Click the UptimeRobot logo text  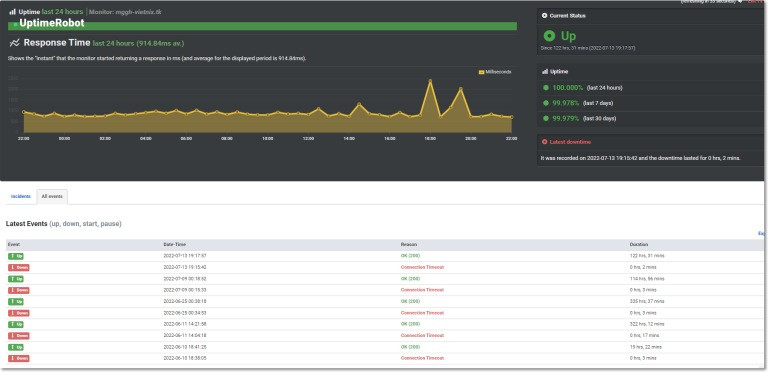pos(51,23)
